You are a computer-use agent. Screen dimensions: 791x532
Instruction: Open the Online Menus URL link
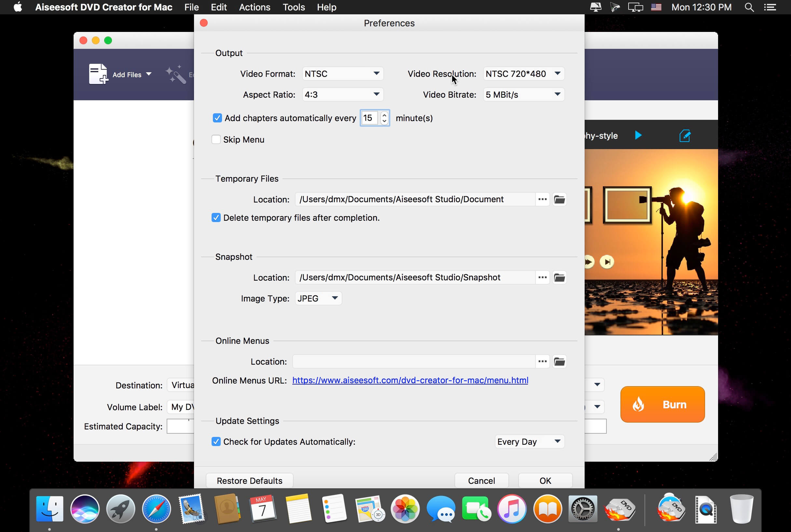click(x=410, y=380)
